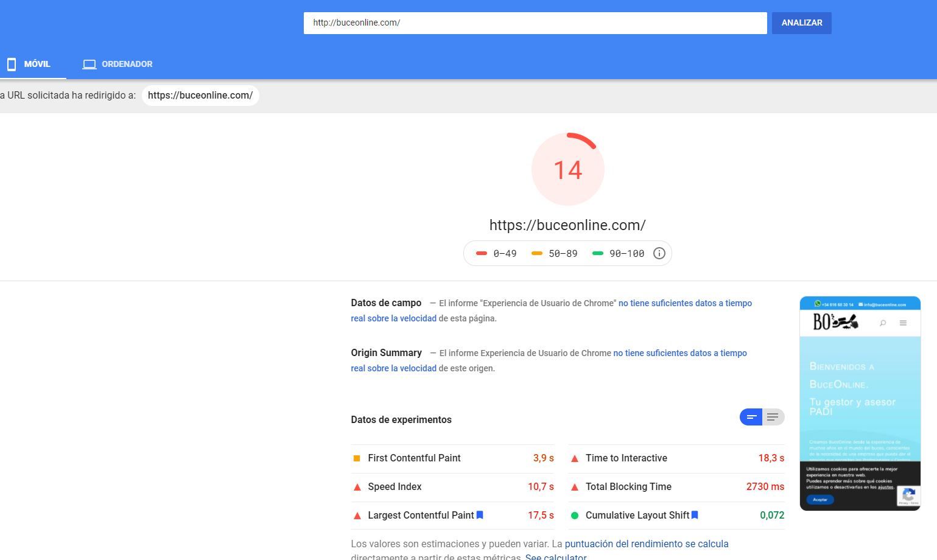Select expanded metrics view toggle
Image resolution: width=937 pixels, height=560 pixels.
point(773,417)
